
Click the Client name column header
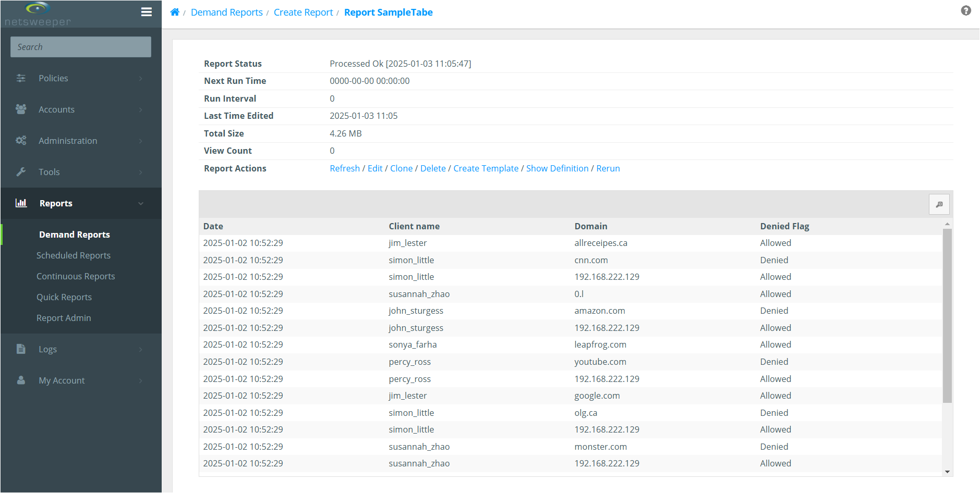click(x=414, y=226)
